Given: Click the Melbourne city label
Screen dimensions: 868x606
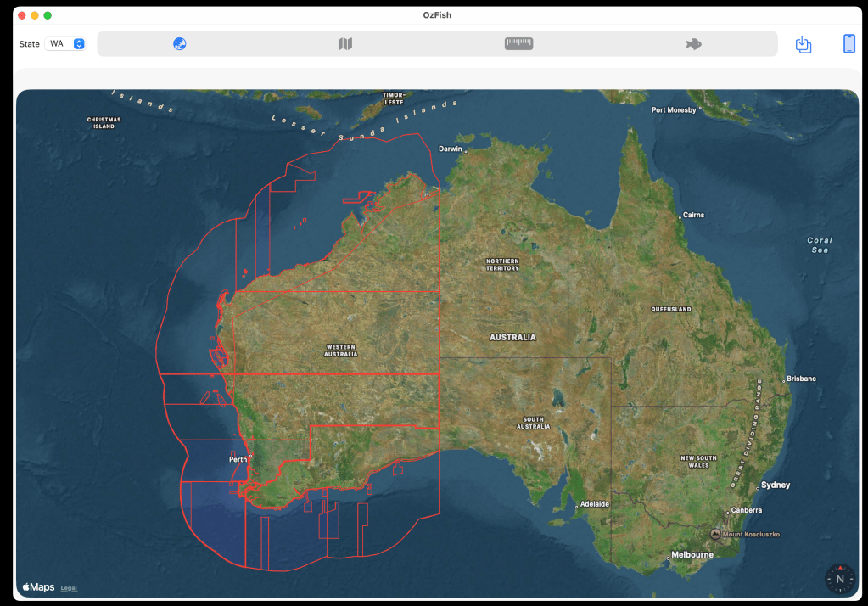Looking at the screenshot, I should (x=692, y=554).
